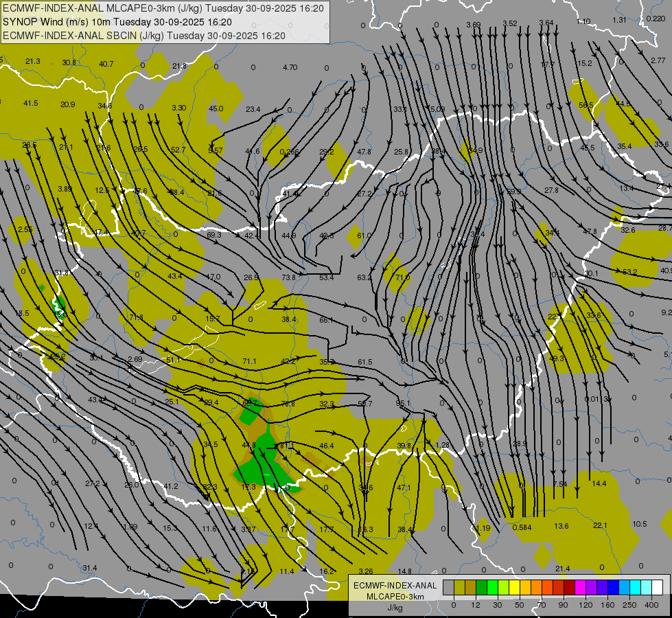The image size is (672, 618).
Task: Select the dark green legend swatch
Action: click(482, 587)
